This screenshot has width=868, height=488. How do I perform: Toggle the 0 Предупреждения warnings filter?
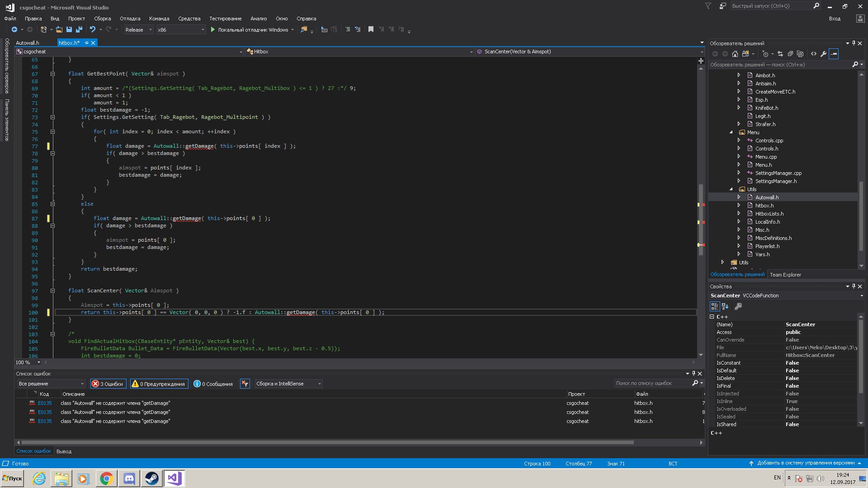(x=159, y=384)
